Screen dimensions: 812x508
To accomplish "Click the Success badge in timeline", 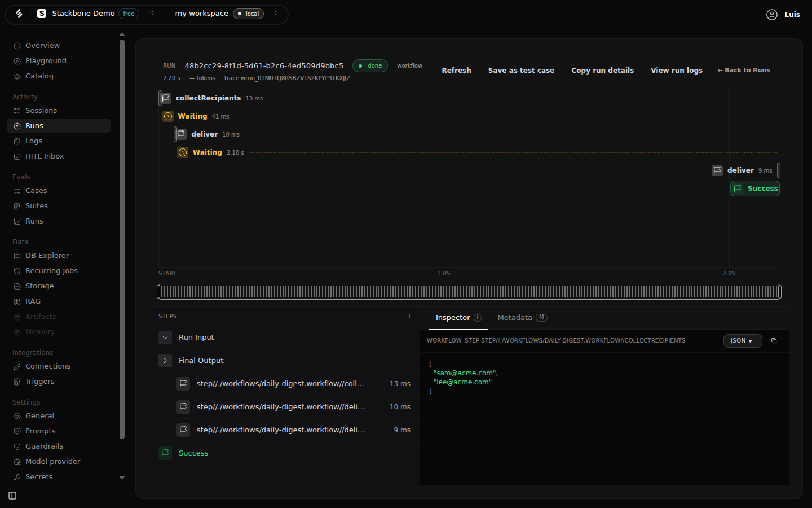I will point(755,189).
